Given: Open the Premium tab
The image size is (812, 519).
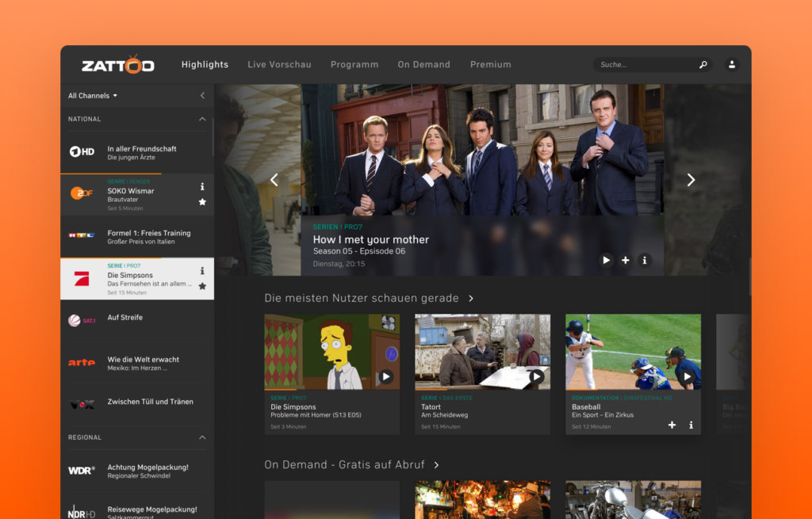Looking at the screenshot, I should point(490,65).
